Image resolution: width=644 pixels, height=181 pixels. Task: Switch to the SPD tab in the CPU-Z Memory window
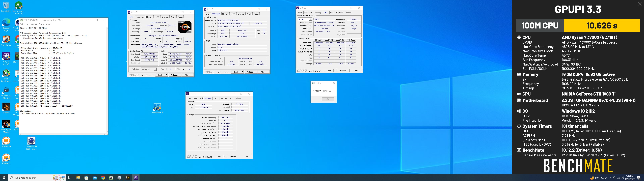(x=216, y=99)
